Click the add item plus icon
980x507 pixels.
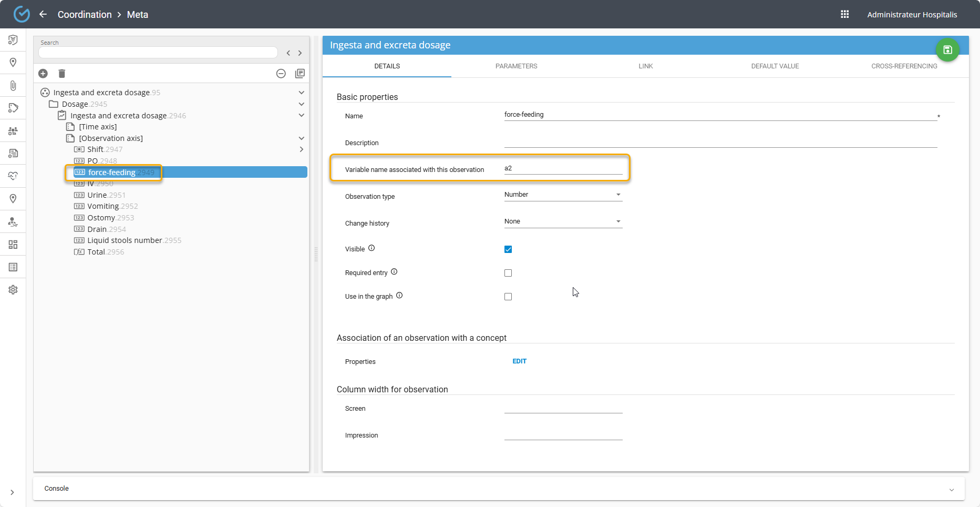coord(43,74)
